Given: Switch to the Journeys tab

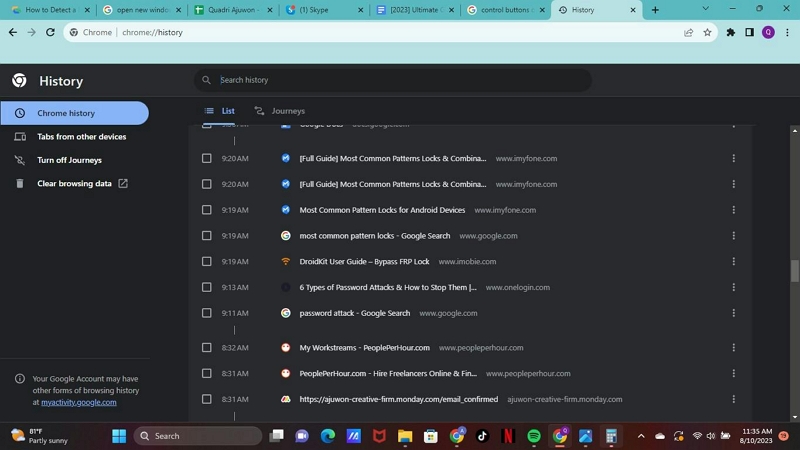Looking at the screenshot, I should (x=280, y=111).
